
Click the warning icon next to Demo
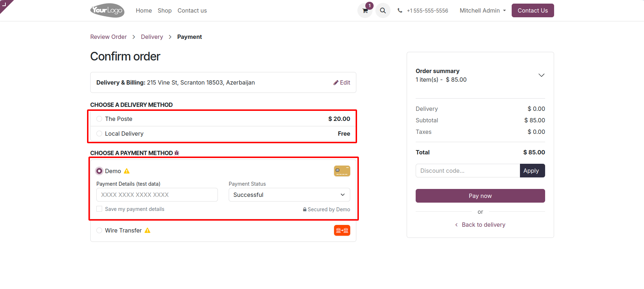click(127, 171)
